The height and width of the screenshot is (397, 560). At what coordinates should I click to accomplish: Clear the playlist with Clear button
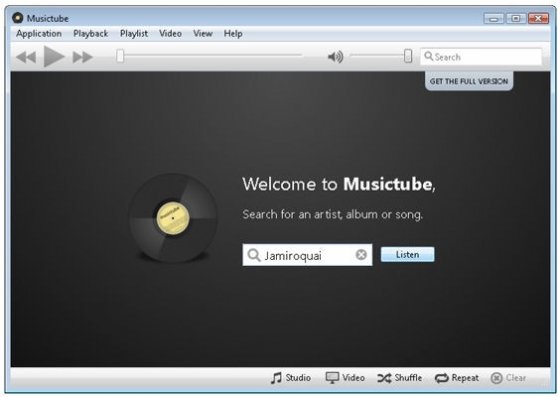(x=508, y=378)
